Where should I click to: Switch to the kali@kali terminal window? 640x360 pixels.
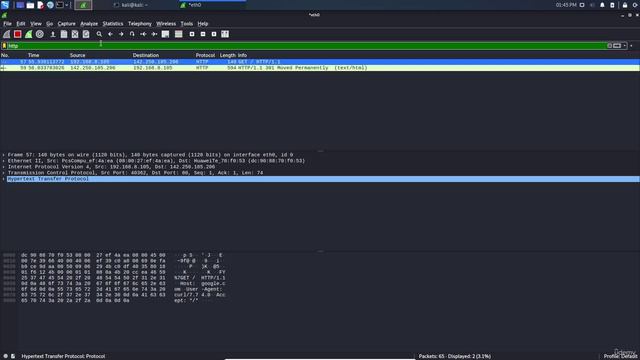pyautogui.click(x=131, y=5)
